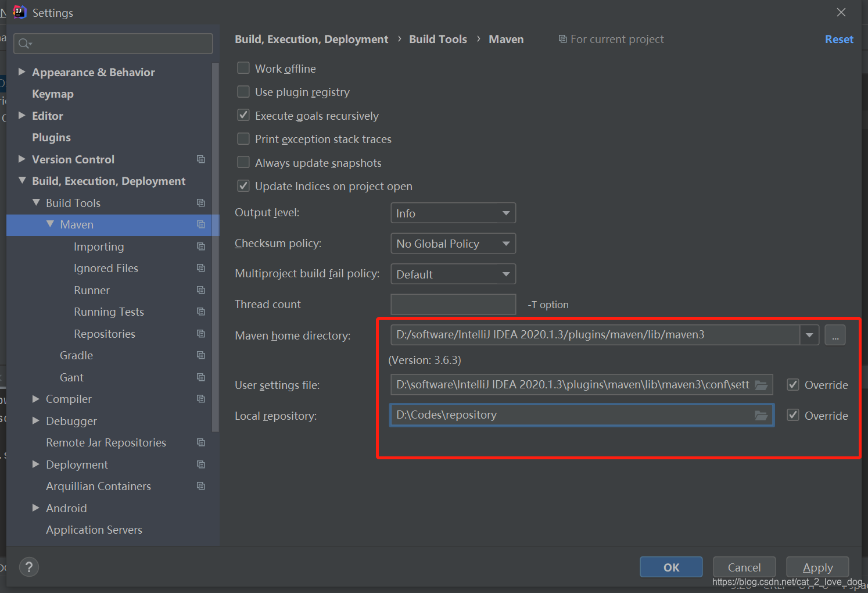Click the Thread count input field
Screen dimensions: 868x593
pos(453,304)
